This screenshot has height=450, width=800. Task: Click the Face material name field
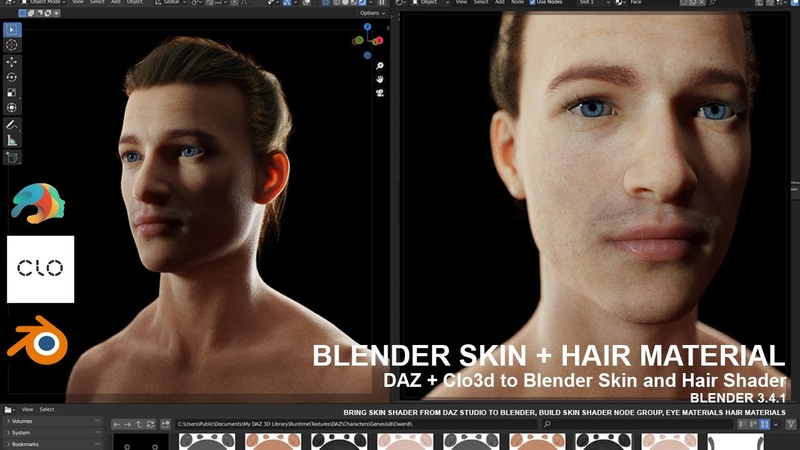(653, 3)
